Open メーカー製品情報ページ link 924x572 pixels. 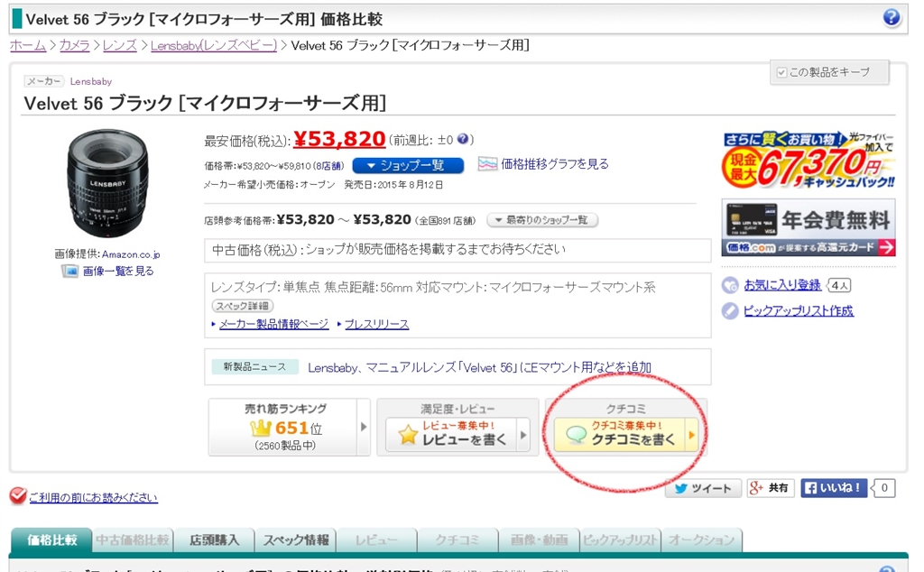(x=274, y=324)
